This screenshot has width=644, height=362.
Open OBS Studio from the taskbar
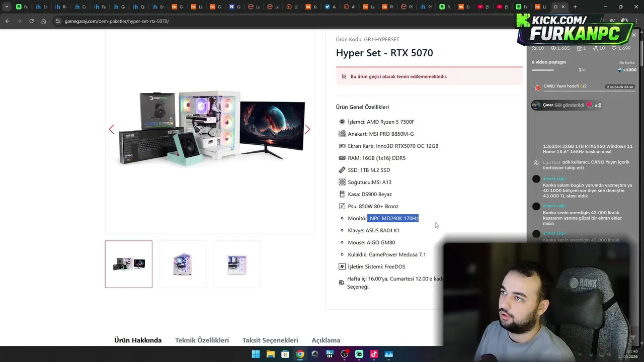tap(344, 354)
